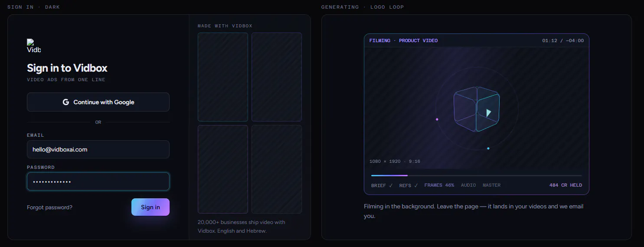Click the Sign in to Vidbox heading
The height and width of the screenshot is (247, 644).
[x=67, y=68]
